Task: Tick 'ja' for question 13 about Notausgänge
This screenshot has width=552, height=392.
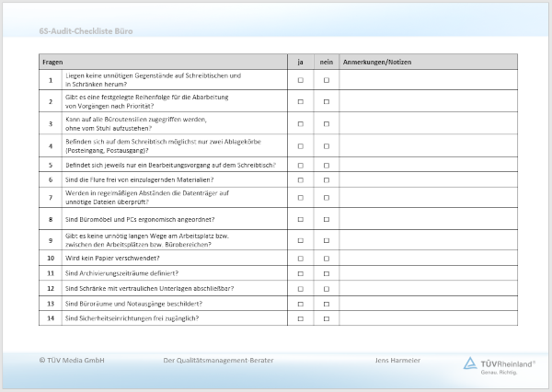Action: point(300,304)
